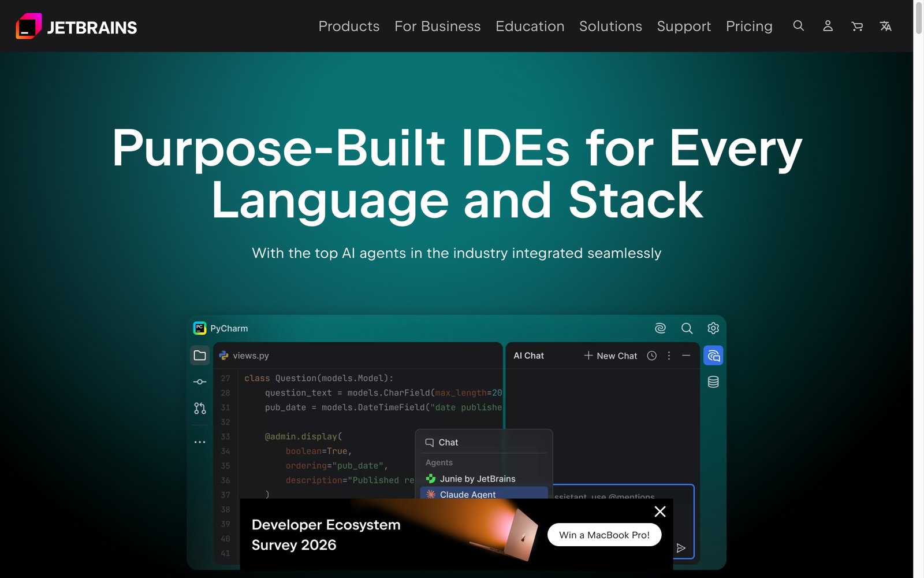Select the views.py editor tab
924x578 pixels.
[x=244, y=355]
